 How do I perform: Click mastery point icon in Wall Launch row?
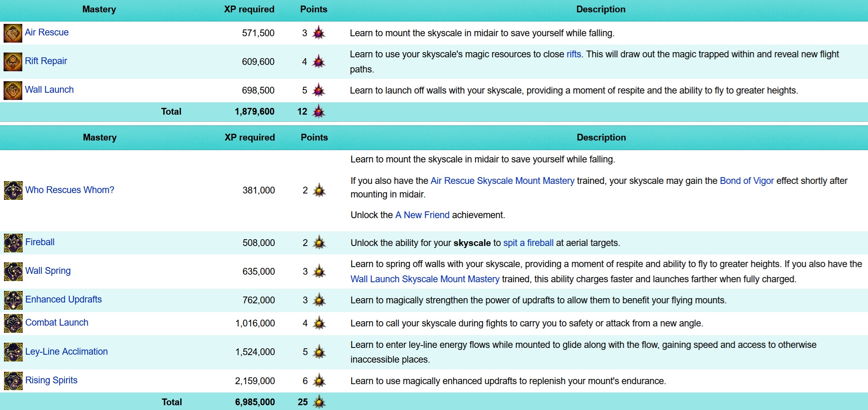[x=319, y=90]
